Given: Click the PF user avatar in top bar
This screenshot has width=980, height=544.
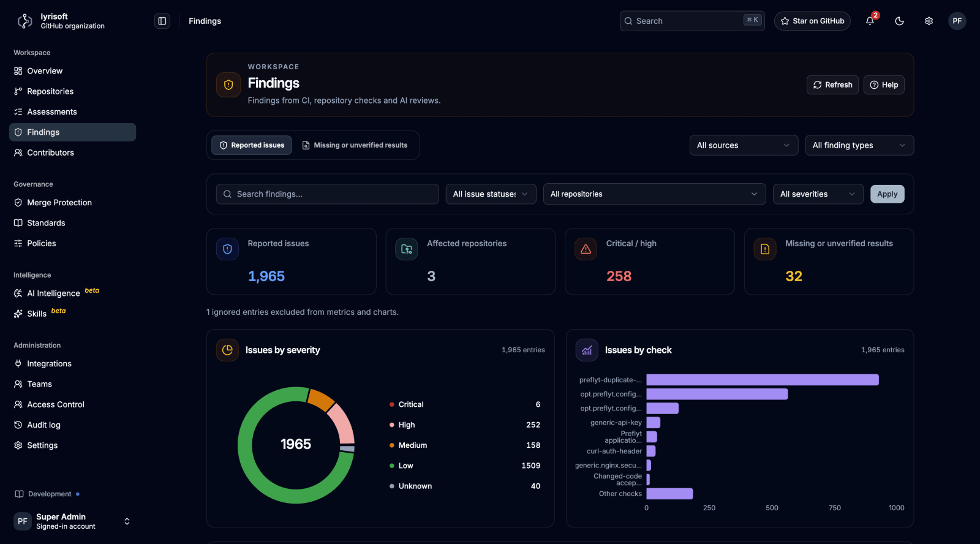Looking at the screenshot, I should [957, 21].
